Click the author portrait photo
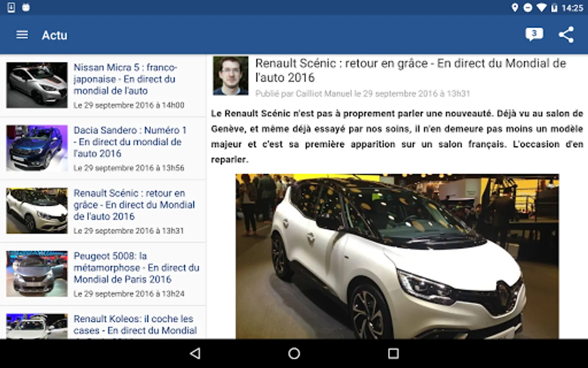This screenshot has width=588, height=368. coord(231,76)
